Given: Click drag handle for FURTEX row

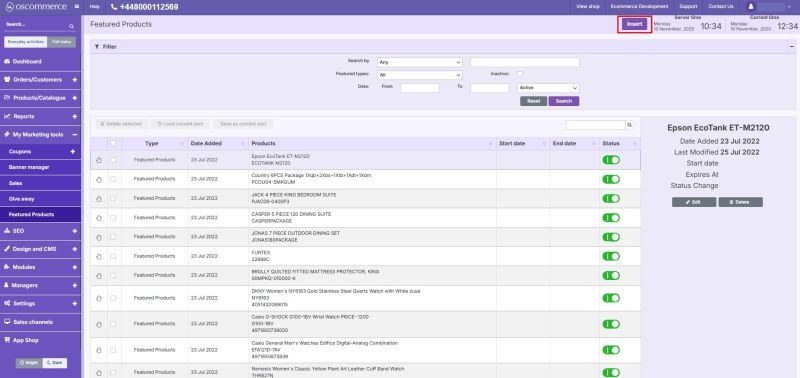Looking at the screenshot, I should [98, 256].
